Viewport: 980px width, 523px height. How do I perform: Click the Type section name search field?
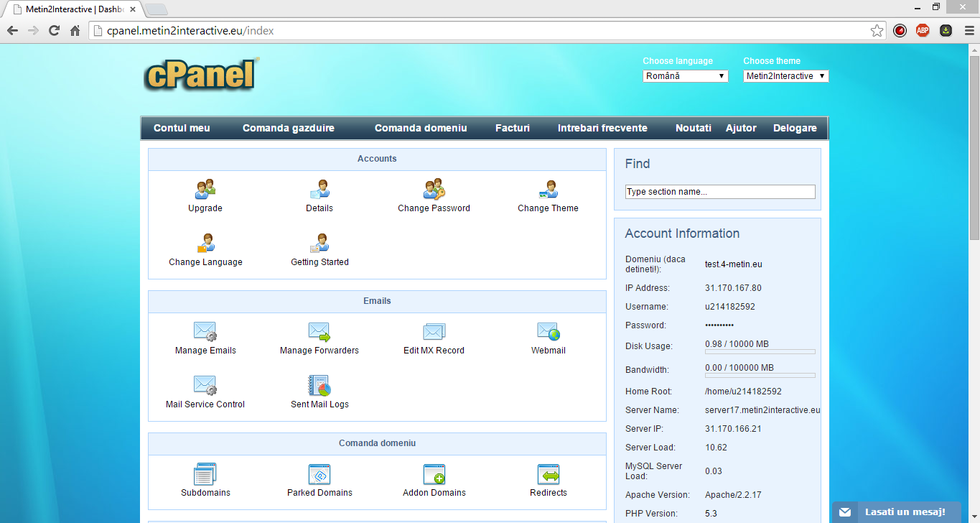720,192
